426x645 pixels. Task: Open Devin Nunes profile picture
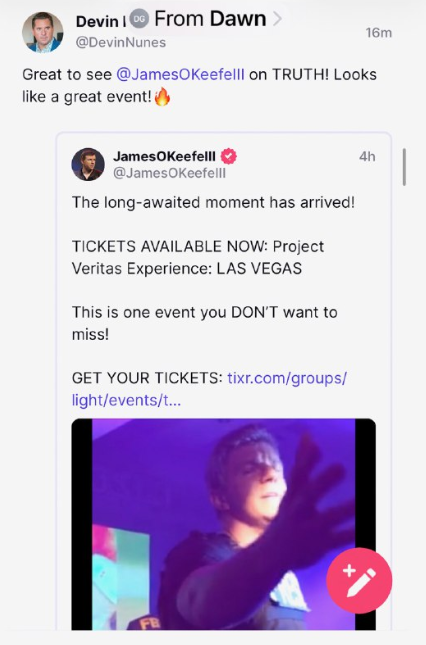click(43, 32)
